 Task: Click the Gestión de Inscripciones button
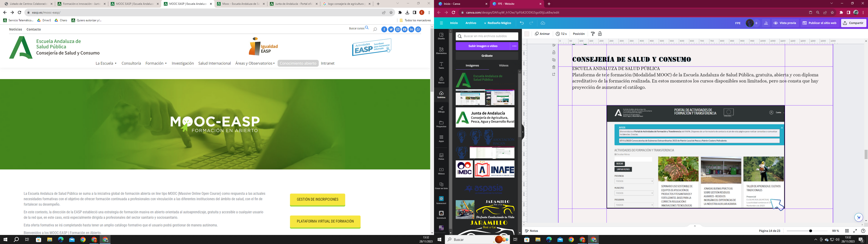(x=317, y=200)
